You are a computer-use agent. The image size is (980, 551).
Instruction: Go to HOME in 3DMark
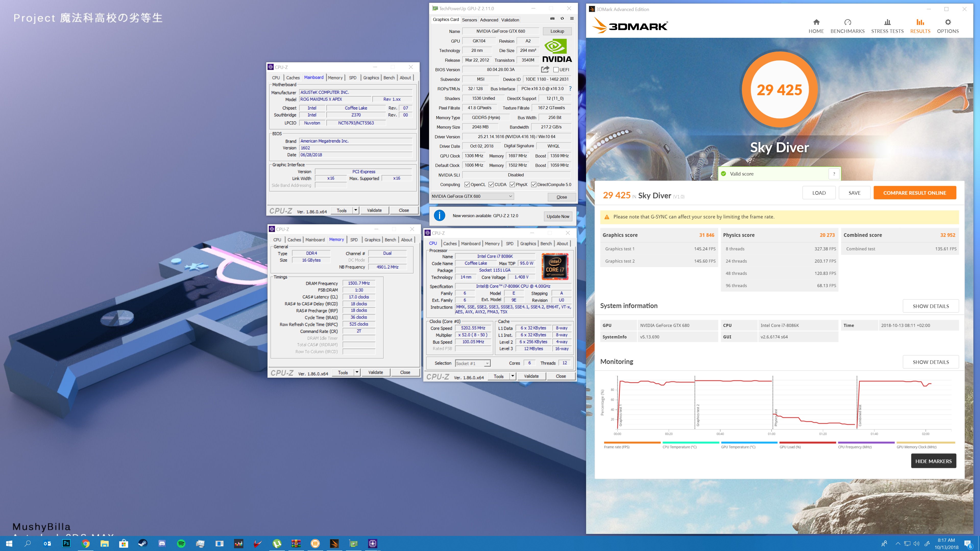point(816,26)
